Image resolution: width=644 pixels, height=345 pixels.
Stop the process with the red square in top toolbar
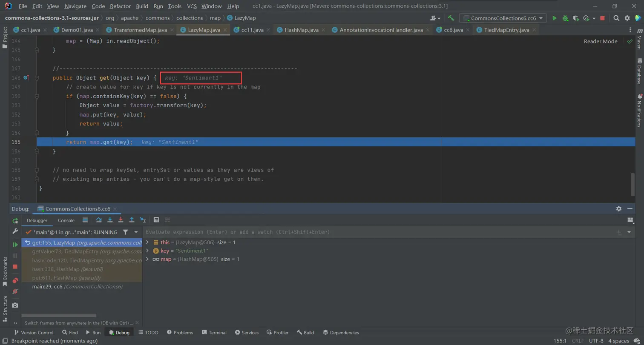click(x=602, y=18)
